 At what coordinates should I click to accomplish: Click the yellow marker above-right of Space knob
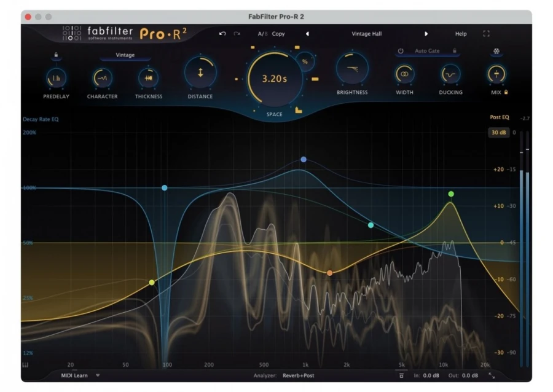coord(297,47)
